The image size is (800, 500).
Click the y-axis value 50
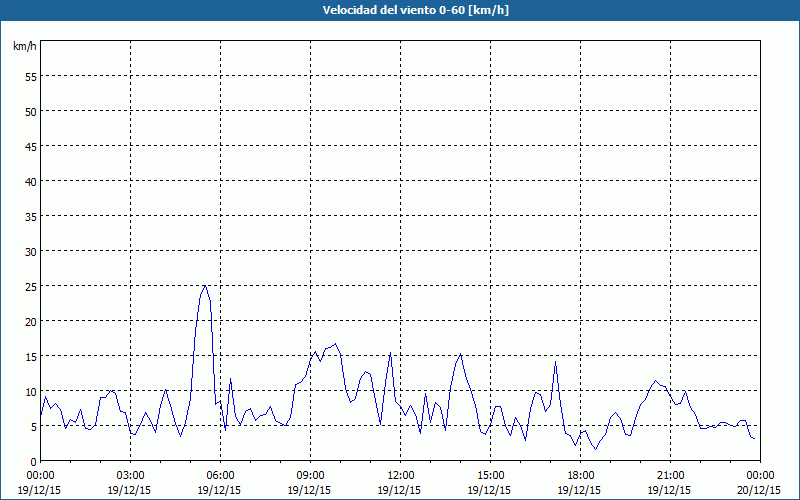coord(31,112)
